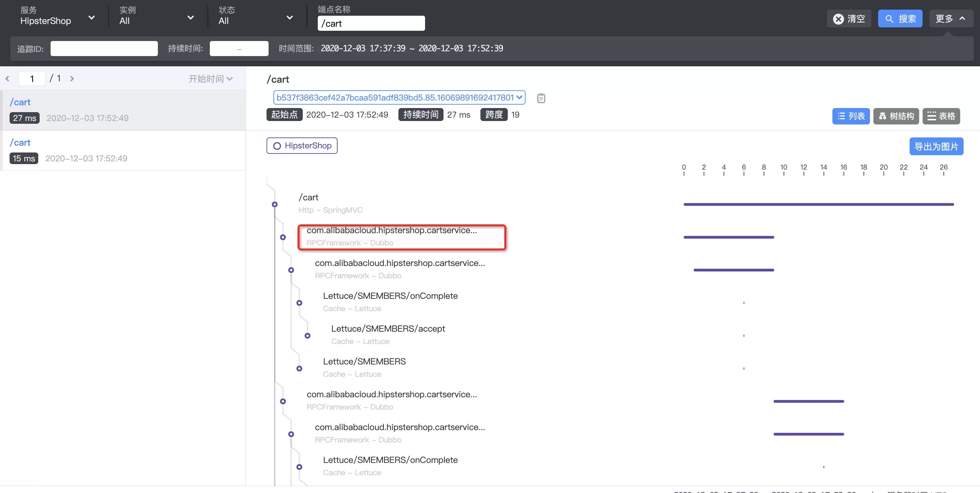Click Lettuce/SMEMBERS/accept span node circle
Image resolution: width=980 pixels, height=493 pixels.
pyautogui.click(x=308, y=336)
